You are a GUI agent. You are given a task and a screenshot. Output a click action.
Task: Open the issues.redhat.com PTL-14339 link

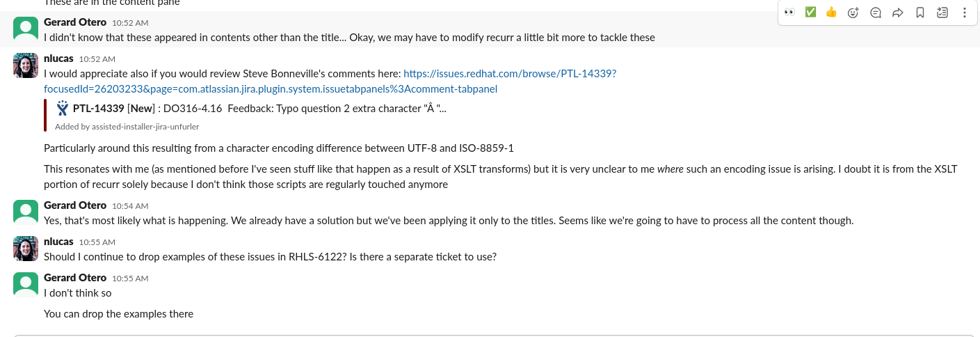510,73
